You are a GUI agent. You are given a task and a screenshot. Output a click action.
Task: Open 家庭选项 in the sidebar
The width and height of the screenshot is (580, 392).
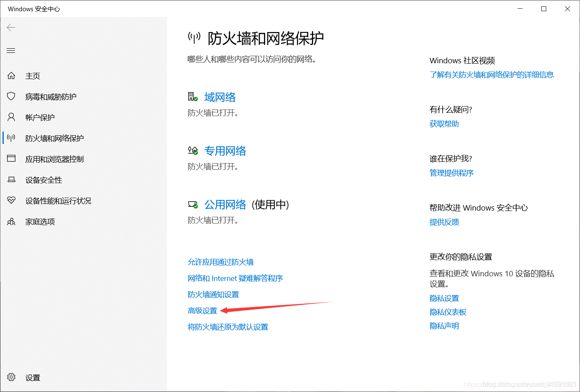click(x=40, y=222)
